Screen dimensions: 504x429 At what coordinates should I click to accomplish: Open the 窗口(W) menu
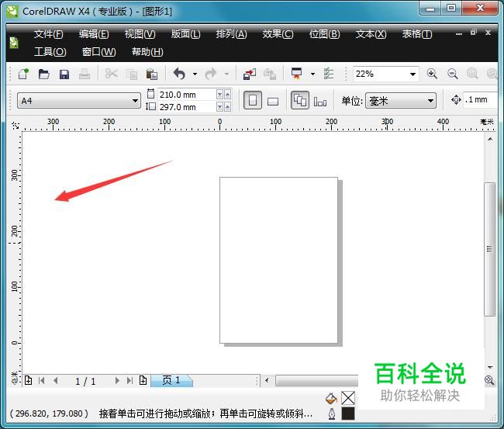[x=99, y=51]
